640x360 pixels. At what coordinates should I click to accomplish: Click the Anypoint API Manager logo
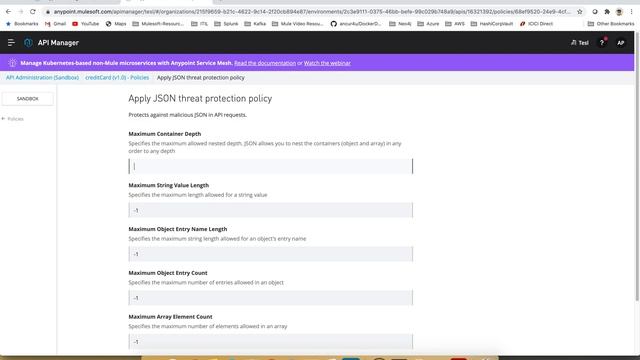(x=28, y=42)
